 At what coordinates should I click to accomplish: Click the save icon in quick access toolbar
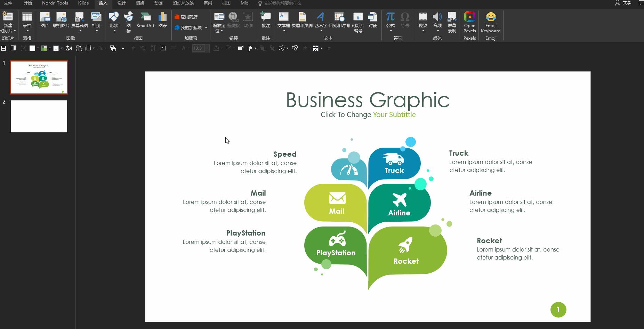point(4,48)
